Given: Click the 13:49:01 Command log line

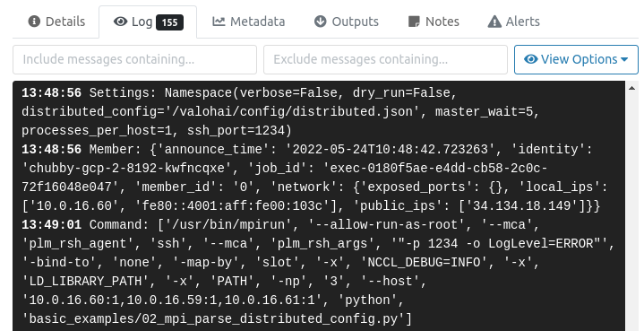Looking at the screenshot, I should tap(318, 272).
